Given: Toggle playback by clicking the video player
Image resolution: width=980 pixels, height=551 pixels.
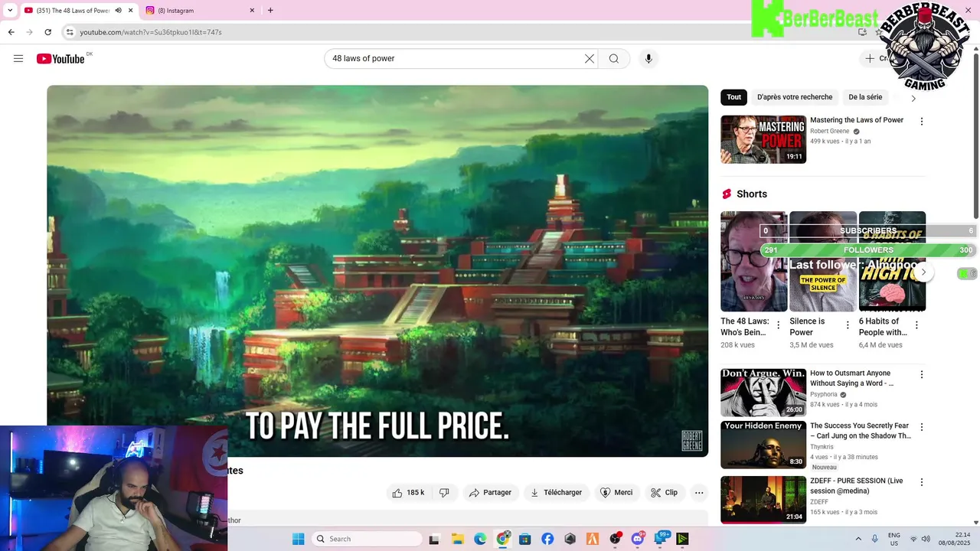Looking at the screenshot, I should [x=377, y=271].
